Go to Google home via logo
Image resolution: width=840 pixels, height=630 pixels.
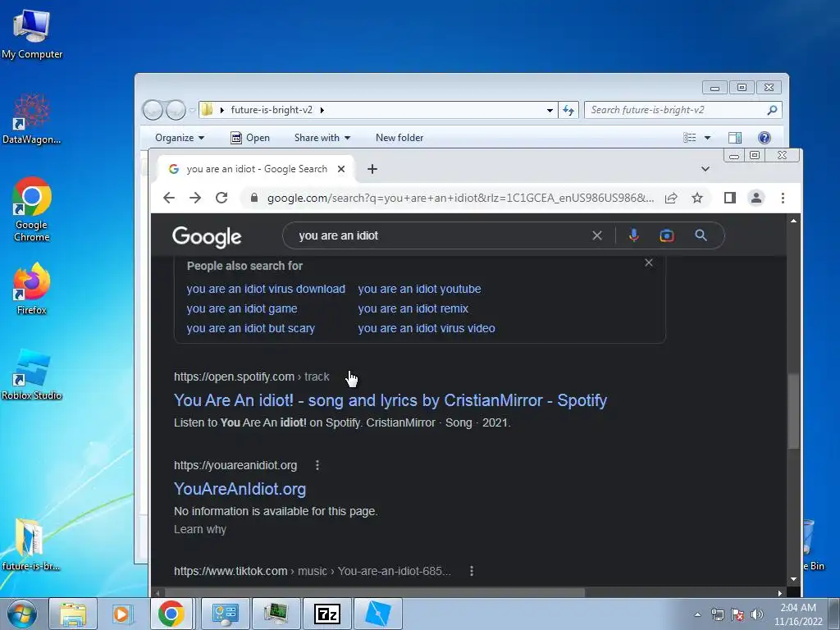(x=207, y=237)
